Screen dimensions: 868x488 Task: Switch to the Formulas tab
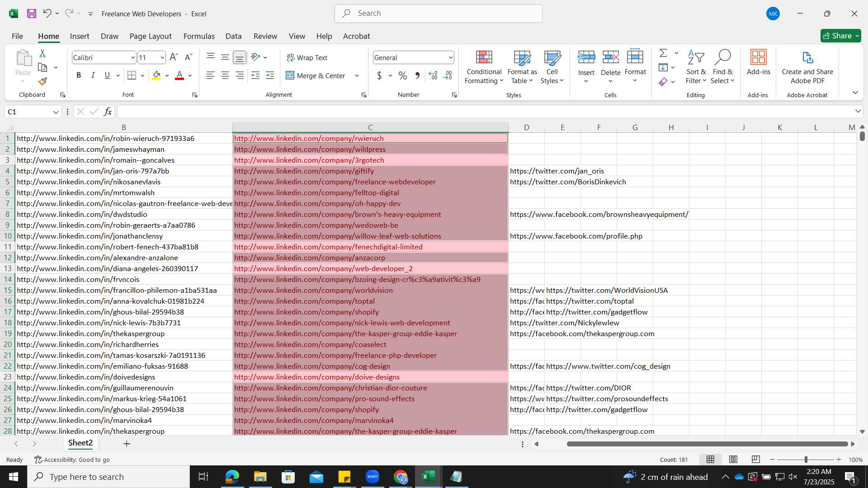(x=199, y=36)
